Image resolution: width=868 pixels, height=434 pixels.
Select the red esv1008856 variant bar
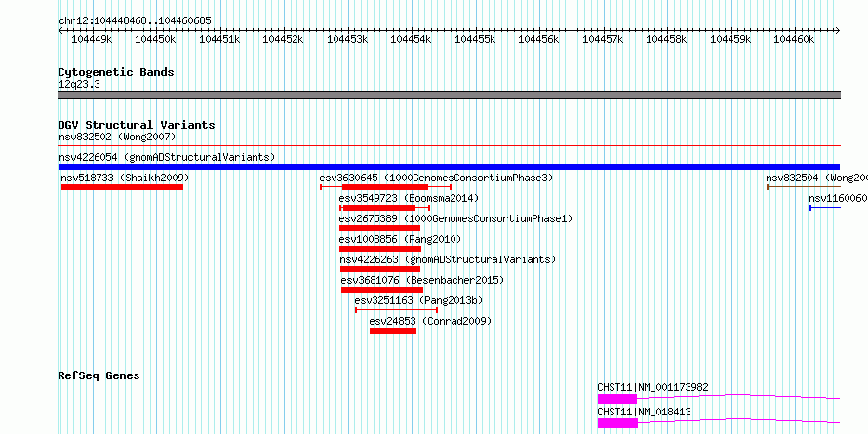pos(380,249)
